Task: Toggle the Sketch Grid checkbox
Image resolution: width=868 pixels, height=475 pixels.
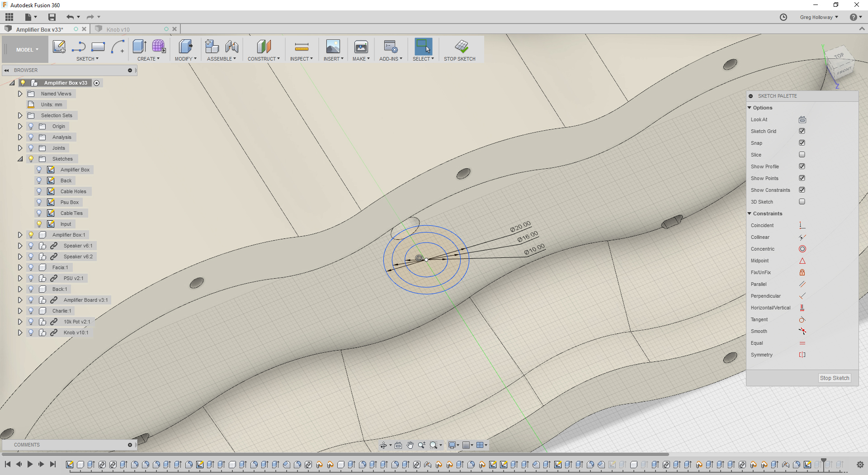Action: click(802, 131)
